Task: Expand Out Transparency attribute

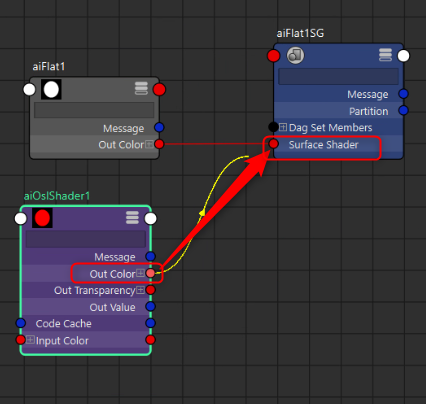Action: [141, 290]
